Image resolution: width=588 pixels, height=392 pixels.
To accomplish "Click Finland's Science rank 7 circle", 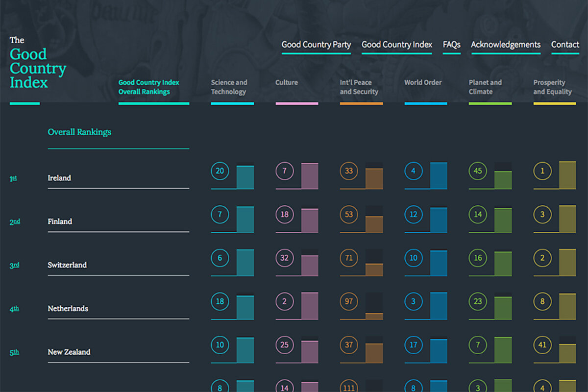I will point(220,215).
